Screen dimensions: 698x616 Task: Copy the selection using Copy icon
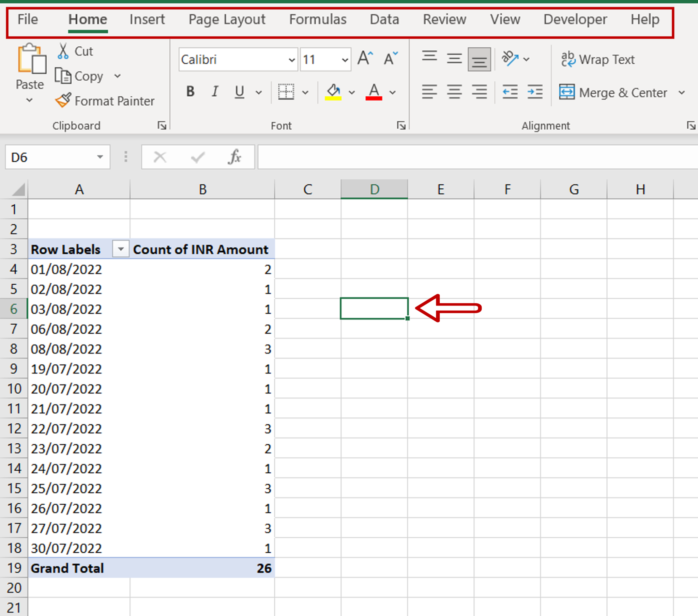click(63, 76)
